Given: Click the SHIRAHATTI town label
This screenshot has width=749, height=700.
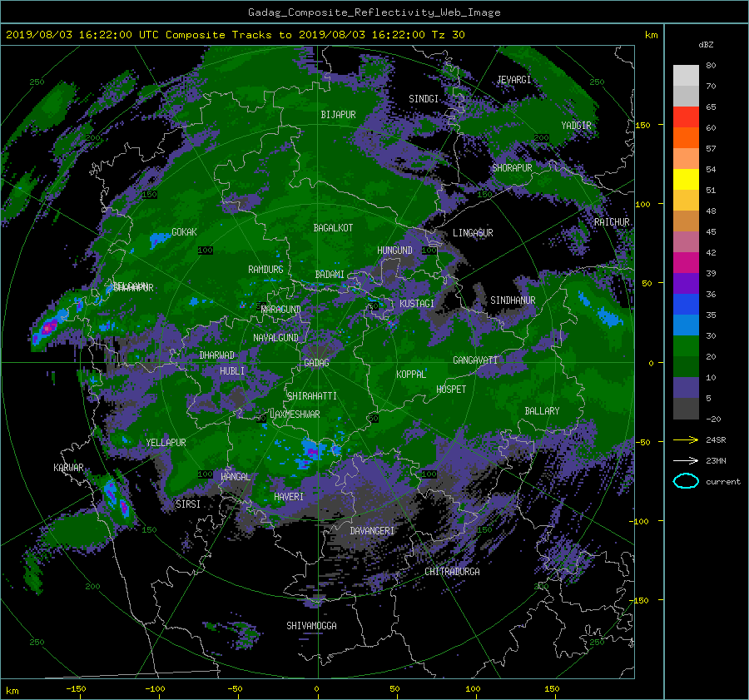Looking at the screenshot, I should 312,396.
